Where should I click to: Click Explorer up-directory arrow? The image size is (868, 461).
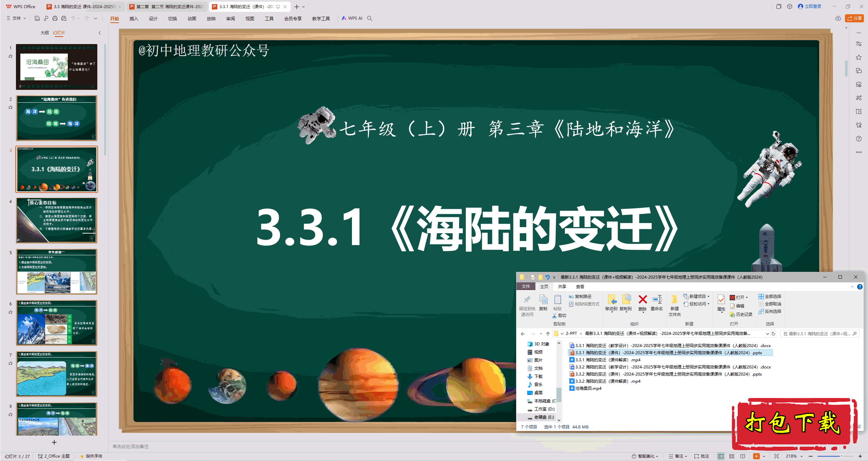(548, 334)
